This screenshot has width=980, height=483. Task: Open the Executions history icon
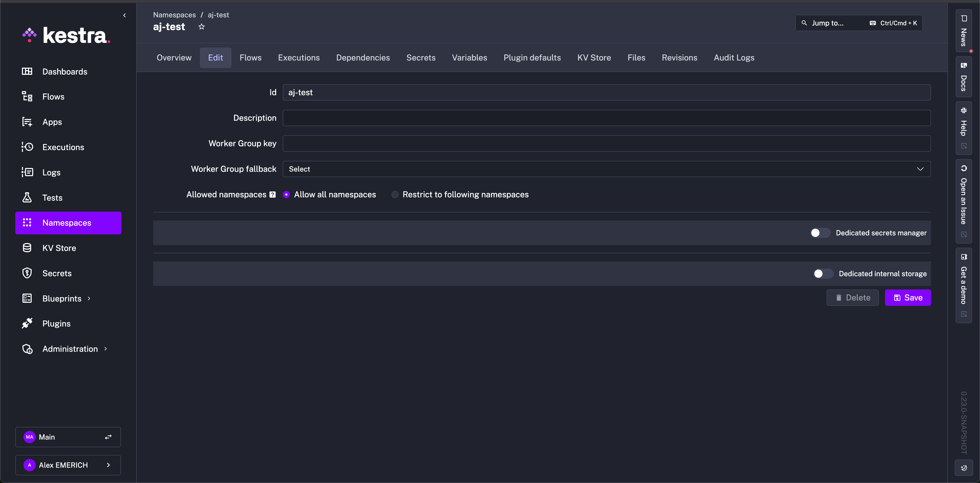coord(27,147)
